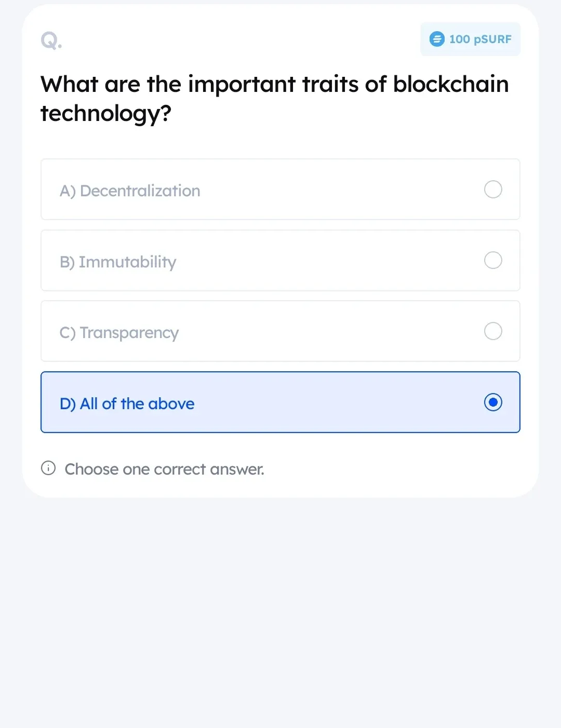Click the 'Choose one correct answer' text

(164, 469)
